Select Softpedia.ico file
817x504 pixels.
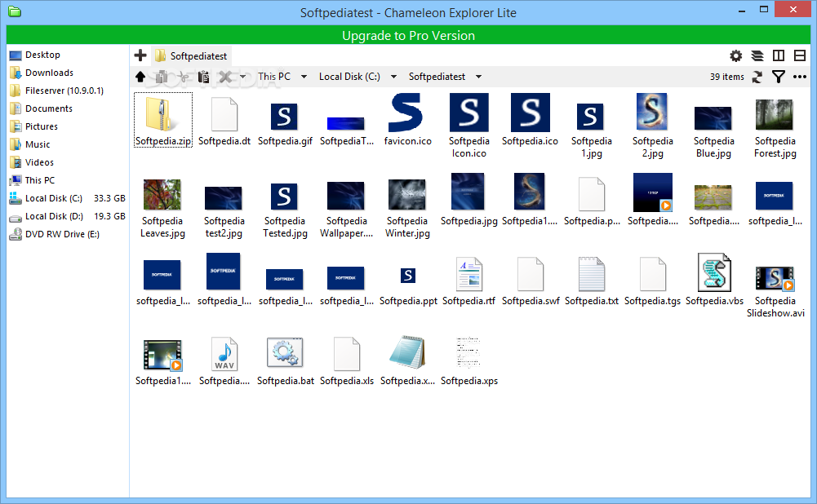pyautogui.click(x=530, y=120)
